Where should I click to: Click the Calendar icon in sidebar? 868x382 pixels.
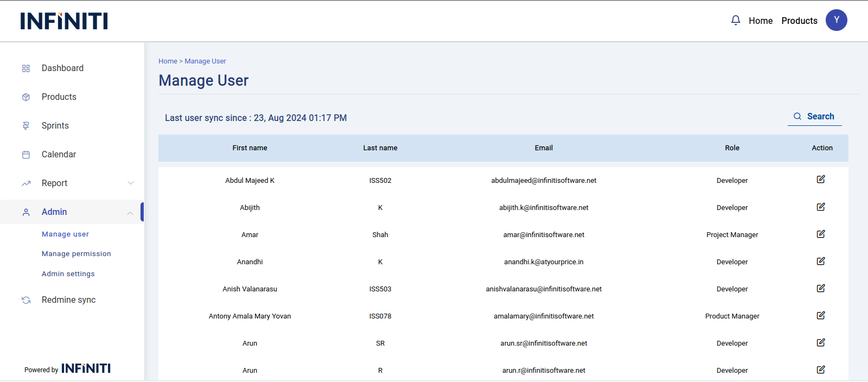click(26, 155)
